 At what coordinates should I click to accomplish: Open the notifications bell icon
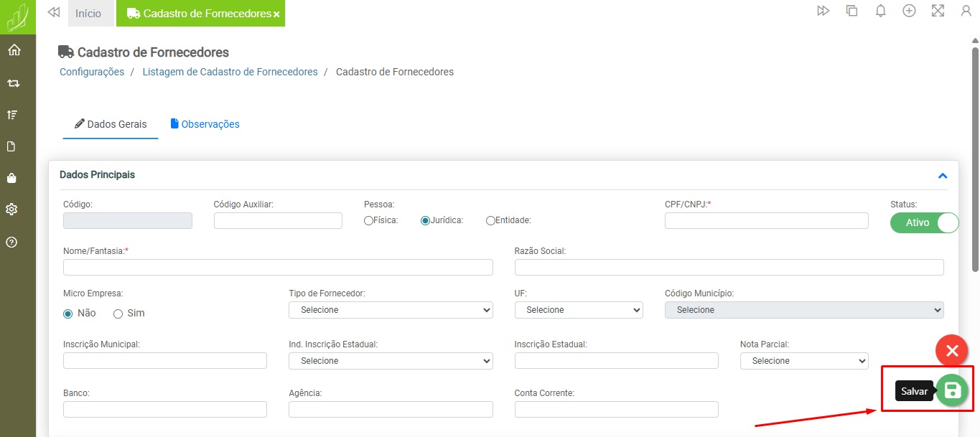880,11
